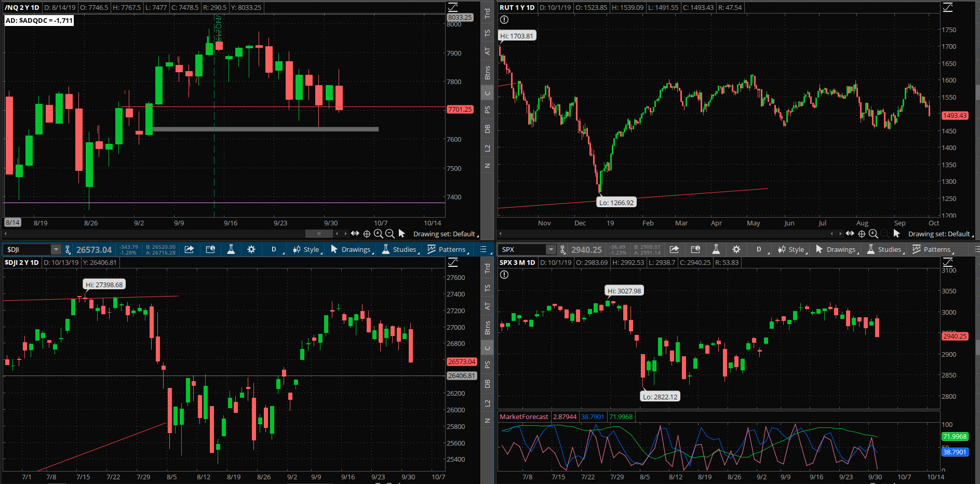980x484 pixels.
Task: Click the DB tab beside $DJI chart
Action: tap(487, 384)
